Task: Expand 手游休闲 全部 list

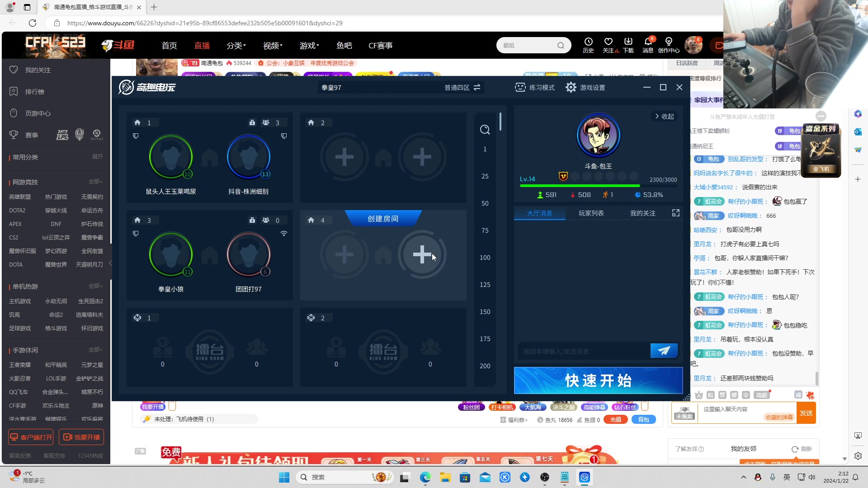Action: (x=95, y=350)
